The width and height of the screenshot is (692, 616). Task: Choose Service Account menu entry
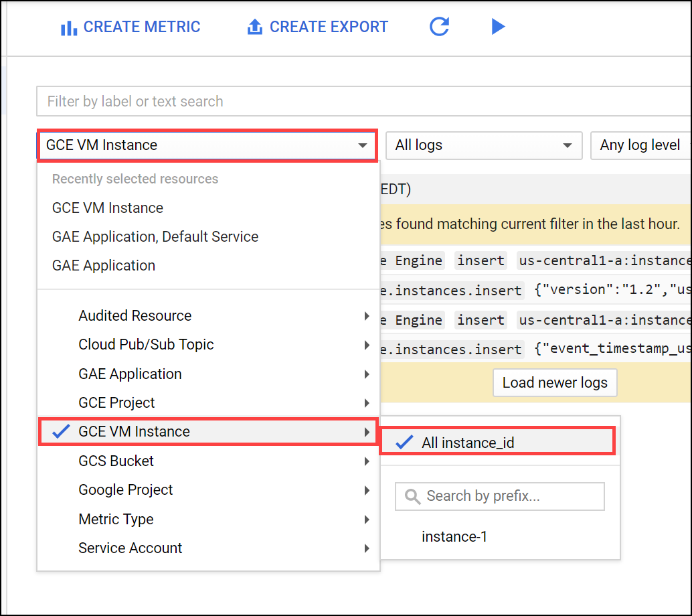tap(208, 548)
